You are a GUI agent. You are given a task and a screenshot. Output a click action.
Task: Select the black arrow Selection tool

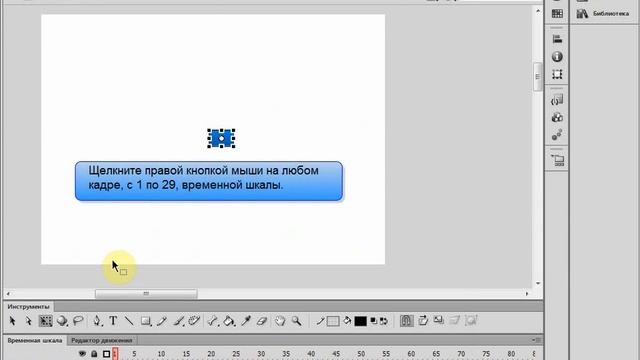tap(12, 321)
